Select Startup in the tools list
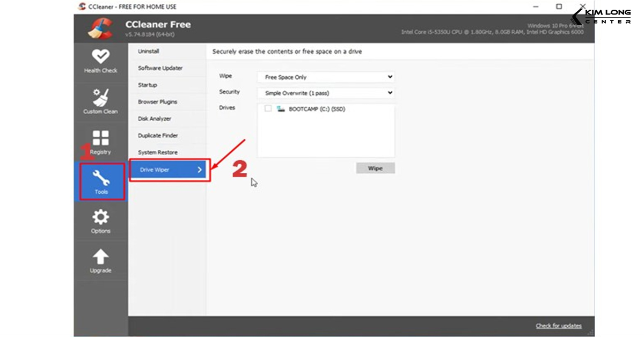This screenshot has width=644, height=337. 148,85
